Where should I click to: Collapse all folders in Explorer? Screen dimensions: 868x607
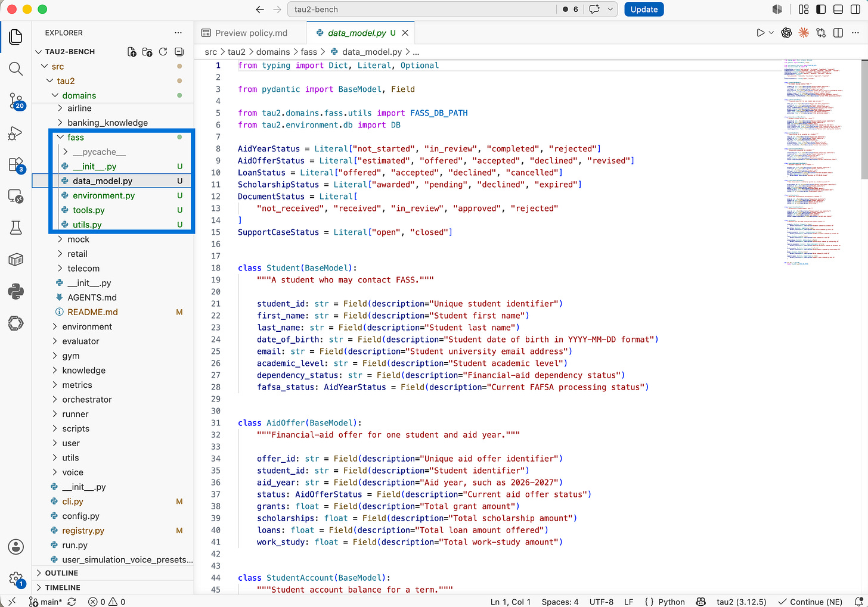coord(179,52)
